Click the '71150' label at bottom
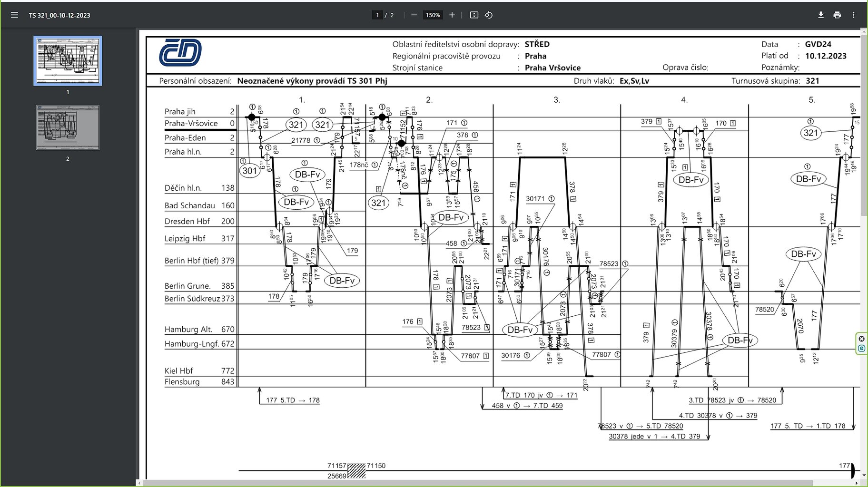 point(376,466)
